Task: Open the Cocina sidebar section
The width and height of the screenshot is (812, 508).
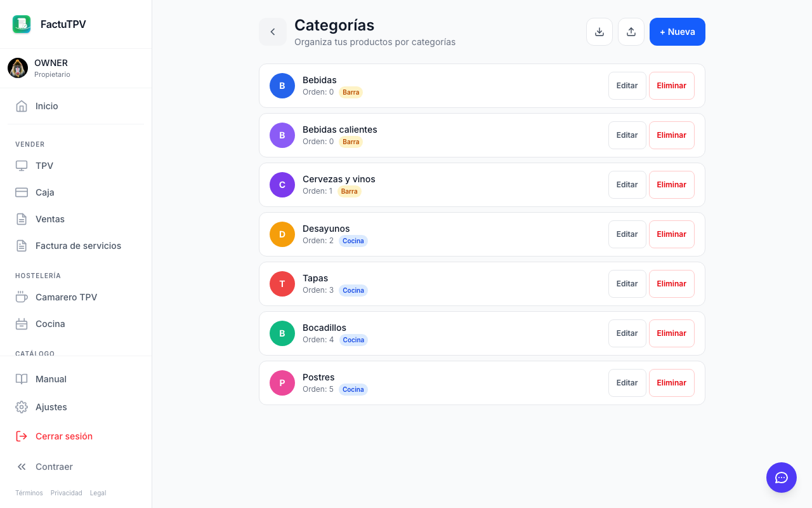Action: click(x=76, y=324)
